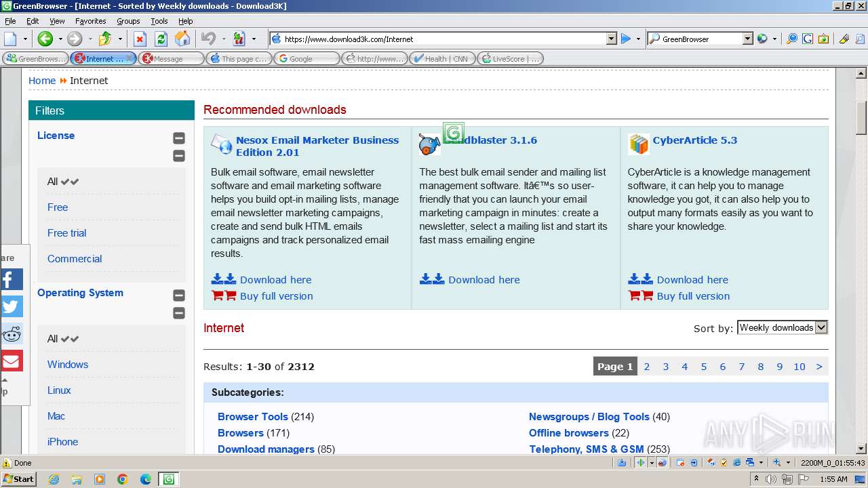This screenshot has height=488, width=868.
Task: Click the green Back arrow button
Action: tap(45, 39)
